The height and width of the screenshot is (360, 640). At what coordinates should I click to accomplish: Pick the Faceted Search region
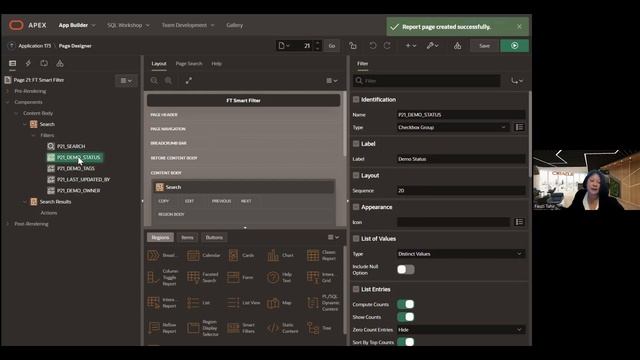(203, 278)
